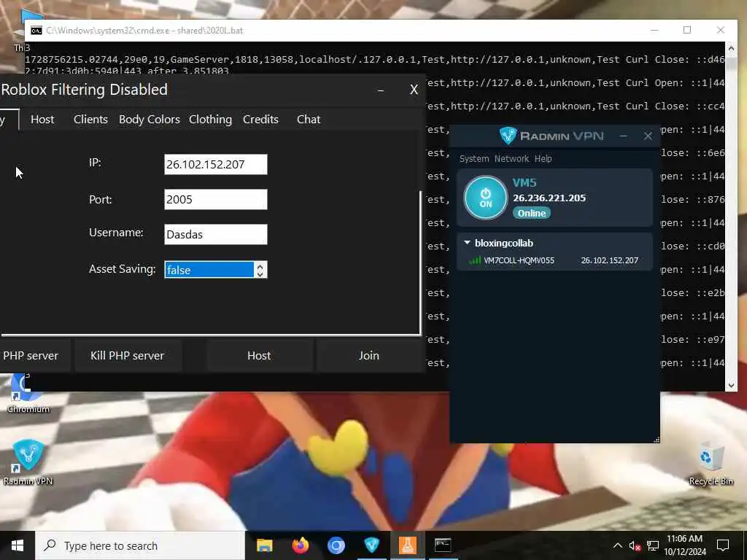Click the cmd window scrollbar up arrow
This screenshot has height=560, width=747.
click(731, 47)
